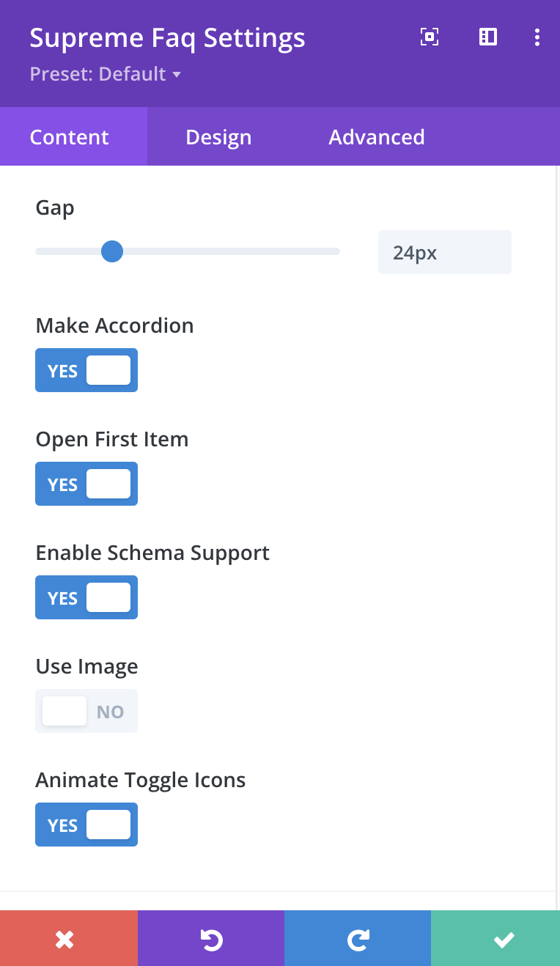Switch to the Advanced tab
The height and width of the screenshot is (966, 560).
pos(377,137)
